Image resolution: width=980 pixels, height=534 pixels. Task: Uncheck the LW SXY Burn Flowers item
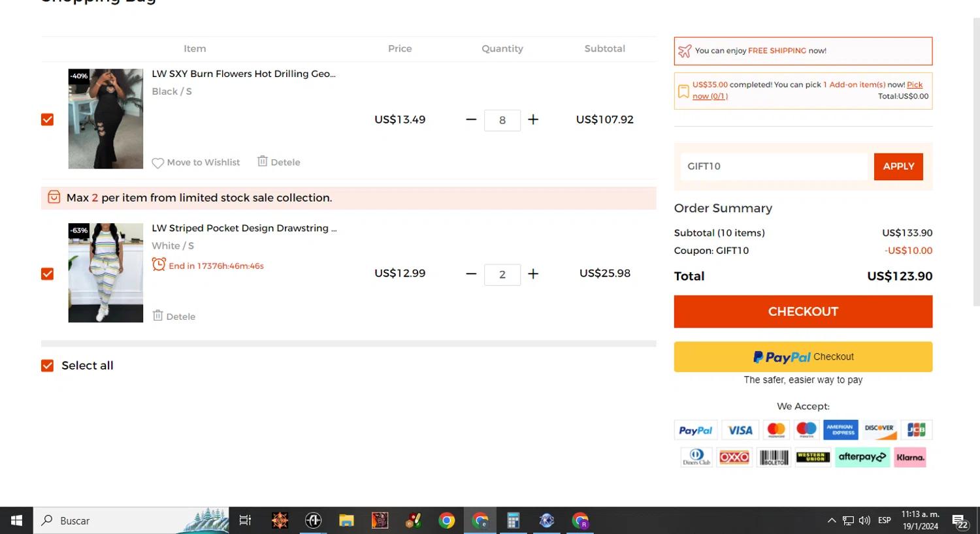pyautogui.click(x=47, y=119)
